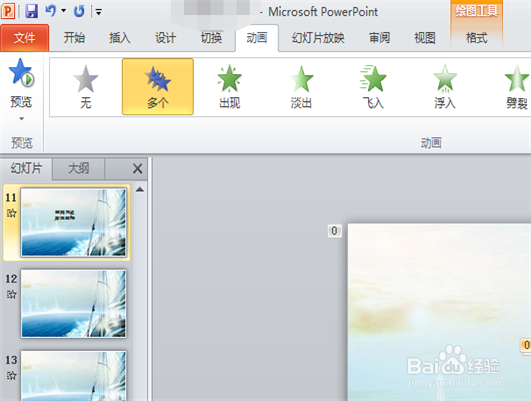The image size is (531, 401).
Task: Open the 文件 file menu
Action: tap(24, 38)
